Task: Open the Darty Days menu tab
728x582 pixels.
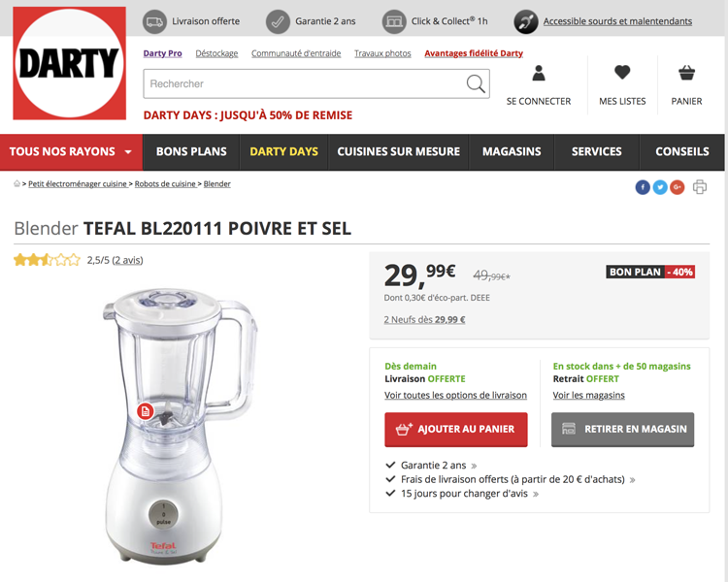Action: point(283,151)
